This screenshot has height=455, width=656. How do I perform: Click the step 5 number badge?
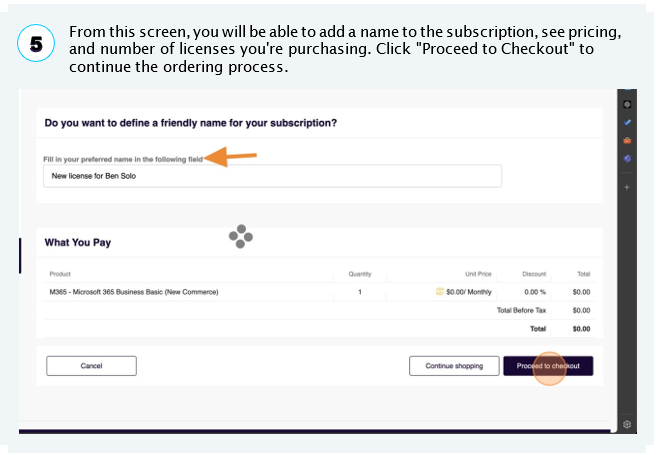36,43
